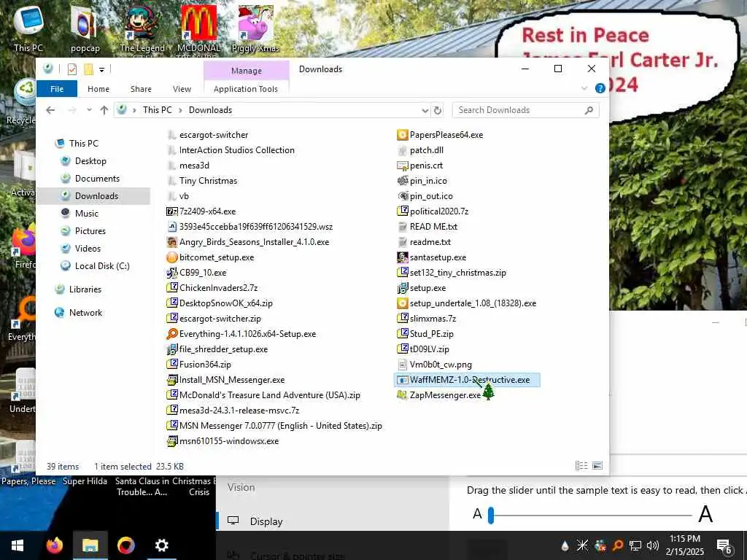Viewport: 747px width, 560px height.
Task: Select the Everything-1.4.1.1026.x64-Setup.exe icon
Action: click(x=172, y=334)
